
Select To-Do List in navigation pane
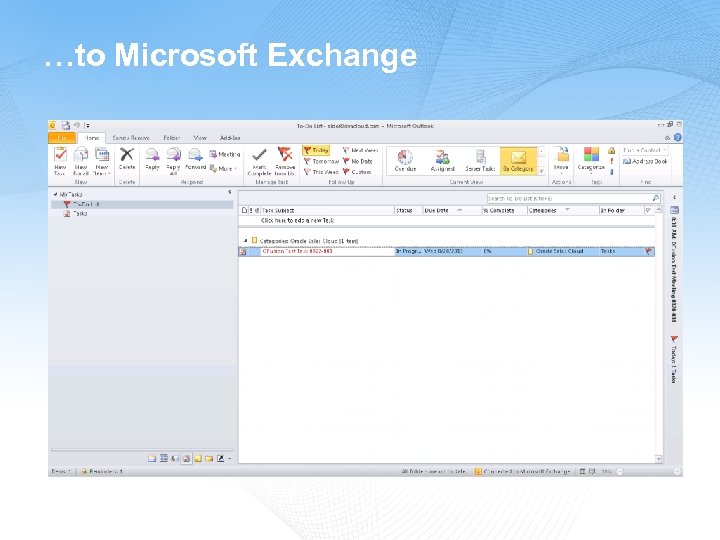pyautogui.click(x=142, y=204)
